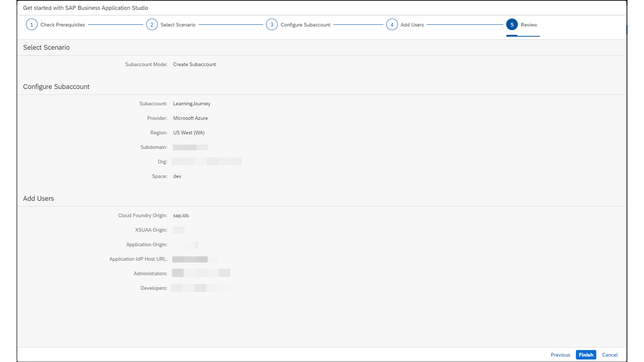
Task: Click the 'Provider:' field label
Action: click(x=157, y=118)
